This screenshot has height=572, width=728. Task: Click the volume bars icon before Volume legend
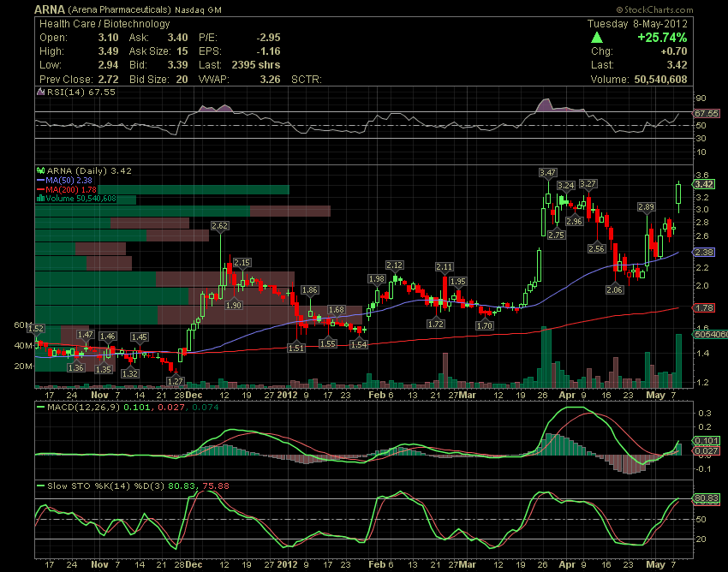tap(41, 199)
